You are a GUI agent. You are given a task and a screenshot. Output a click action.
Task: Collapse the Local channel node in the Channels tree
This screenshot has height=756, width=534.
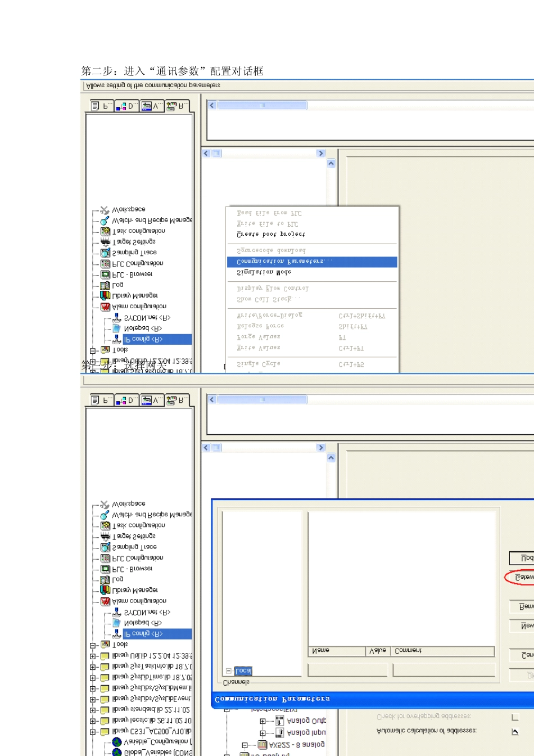(228, 670)
